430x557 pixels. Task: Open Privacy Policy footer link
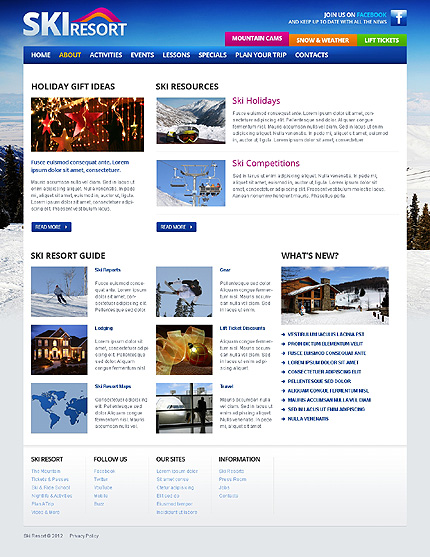click(x=84, y=536)
